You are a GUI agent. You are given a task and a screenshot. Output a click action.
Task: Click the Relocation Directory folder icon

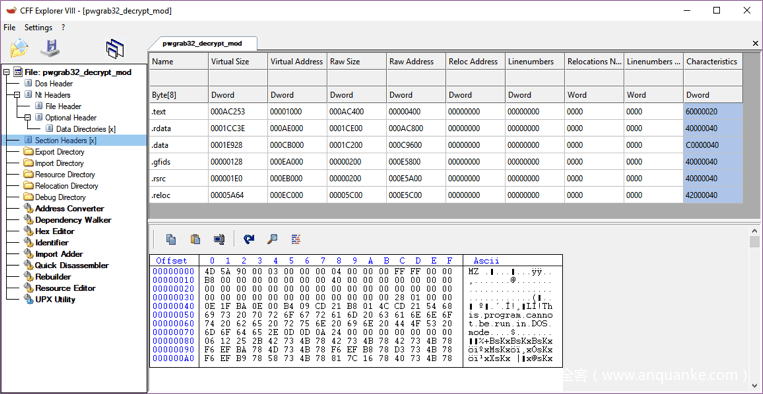point(28,186)
